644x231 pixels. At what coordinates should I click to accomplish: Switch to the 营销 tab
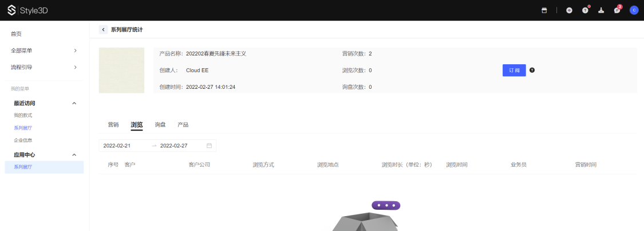coord(113,124)
